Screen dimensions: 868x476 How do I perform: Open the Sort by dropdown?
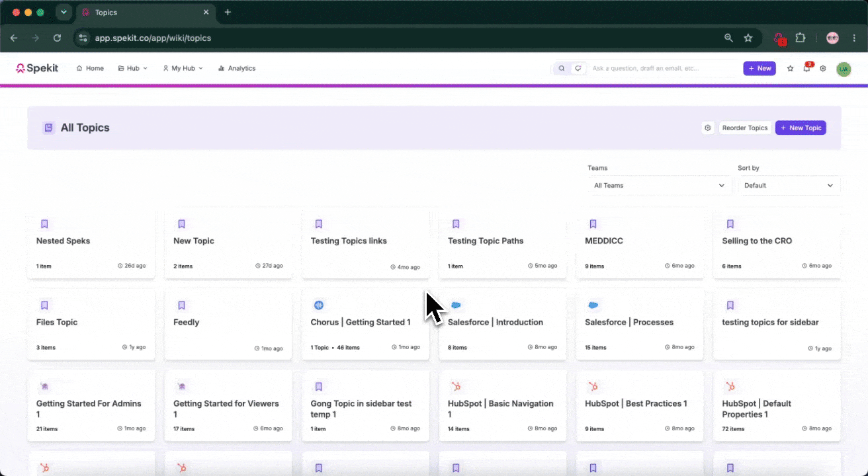[x=789, y=186]
